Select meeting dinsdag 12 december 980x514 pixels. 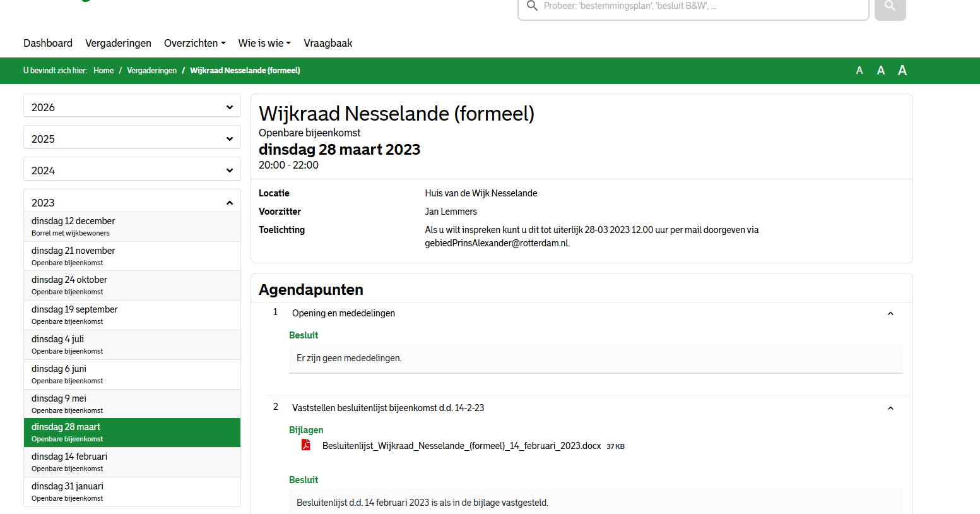pyautogui.click(x=132, y=226)
